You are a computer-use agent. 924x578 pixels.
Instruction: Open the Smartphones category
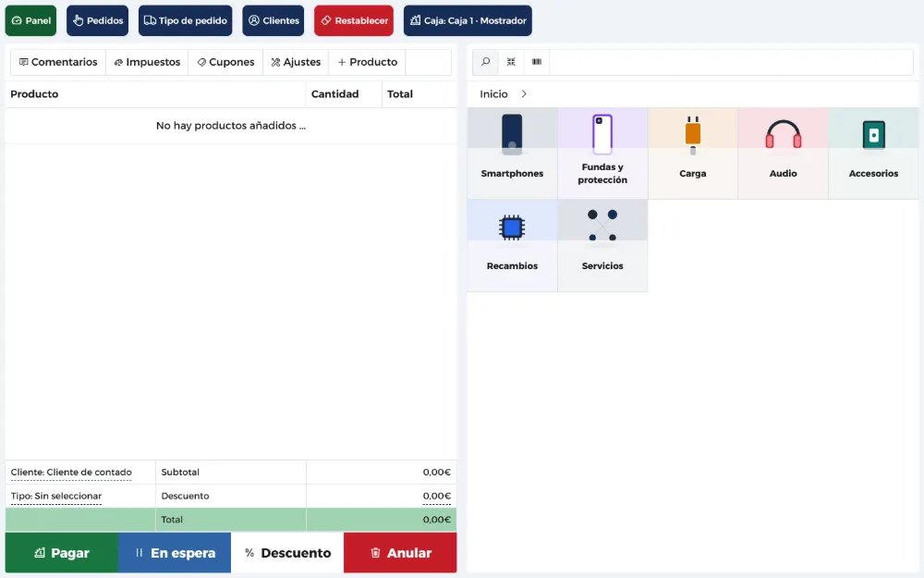tap(512, 154)
